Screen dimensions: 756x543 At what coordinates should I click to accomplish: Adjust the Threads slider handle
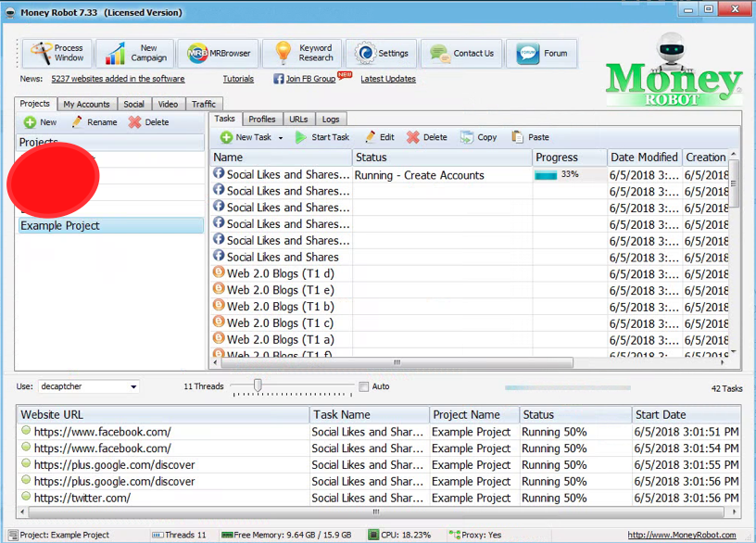pyautogui.click(x=258, y=385)
